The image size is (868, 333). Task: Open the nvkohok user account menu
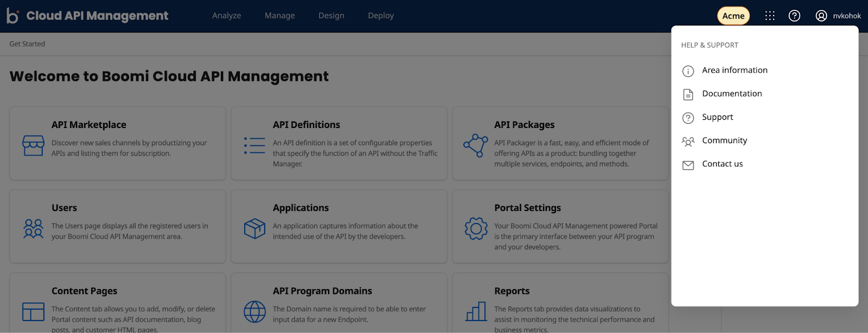(838, 16)
